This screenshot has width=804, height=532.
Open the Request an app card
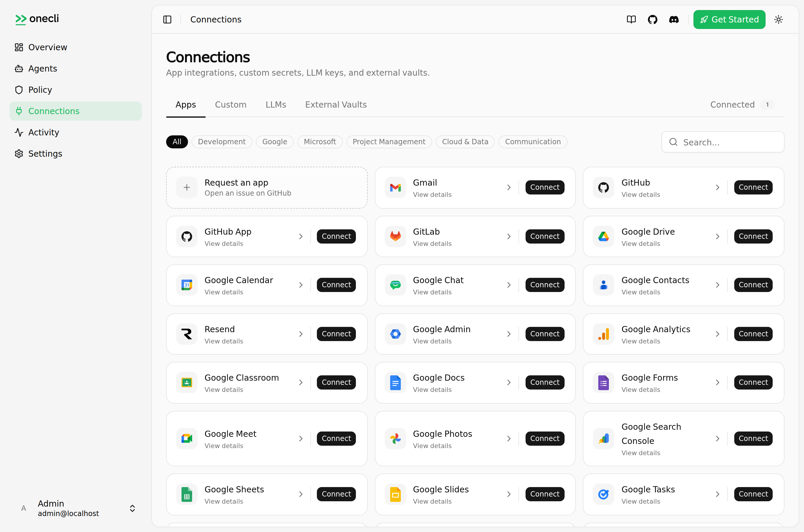point(267,187)
